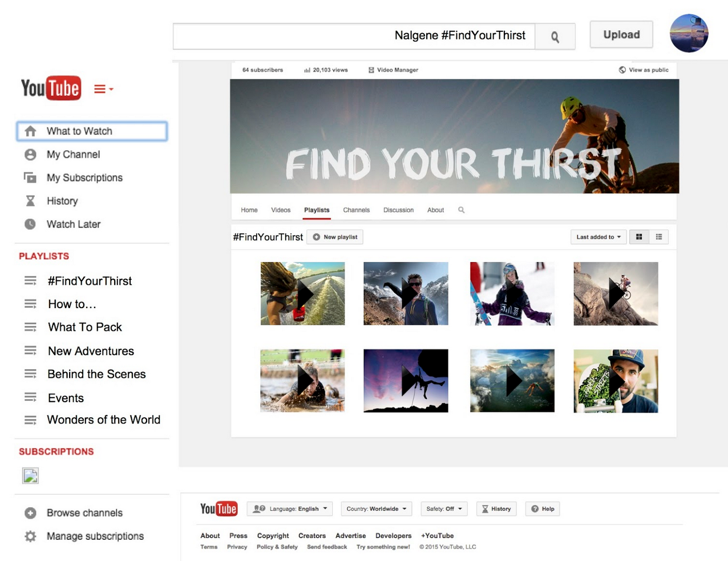The image size is (728, 561).
Task: Click the My Channel person icon
Action: click(x=30, y=155)
